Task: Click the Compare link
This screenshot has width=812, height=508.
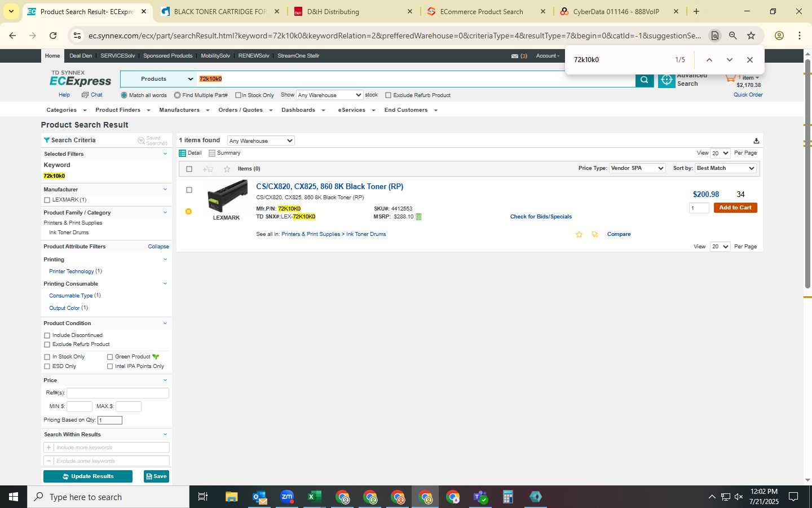Action: [619, 234]
